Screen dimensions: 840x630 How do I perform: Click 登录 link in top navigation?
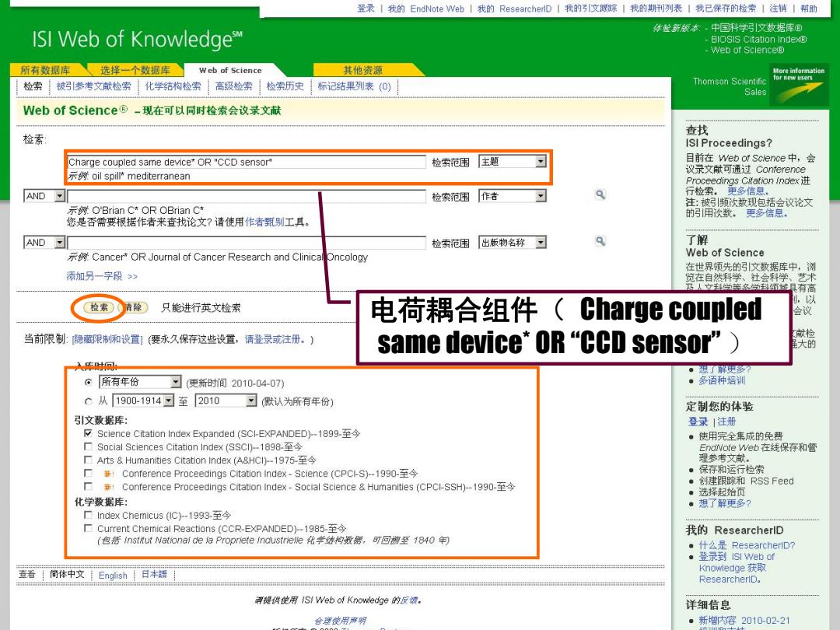[x=366, y=9]
